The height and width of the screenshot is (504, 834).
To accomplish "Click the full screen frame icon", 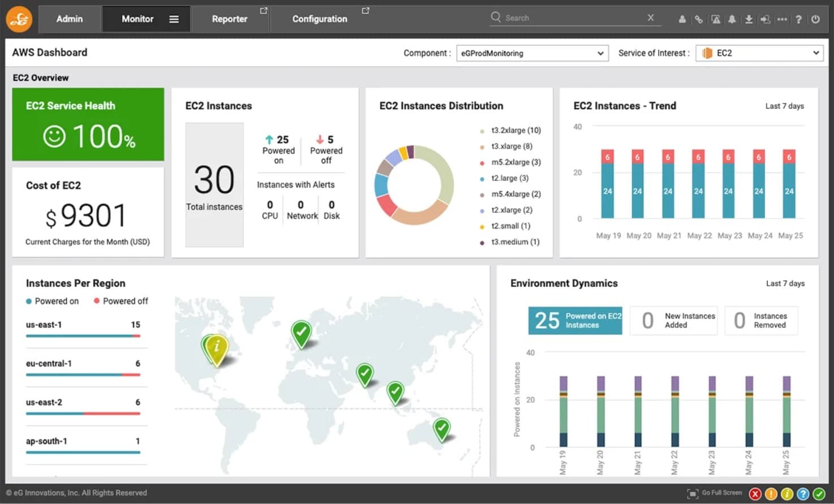I will click(693, 494).
